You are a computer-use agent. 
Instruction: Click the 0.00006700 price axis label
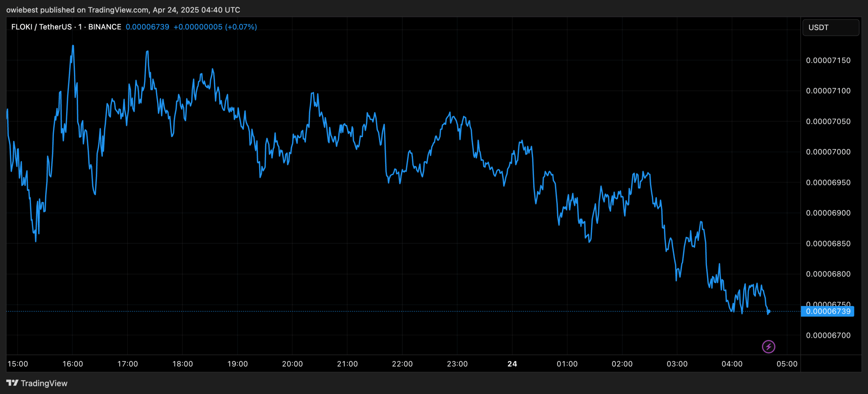(828, 335)
